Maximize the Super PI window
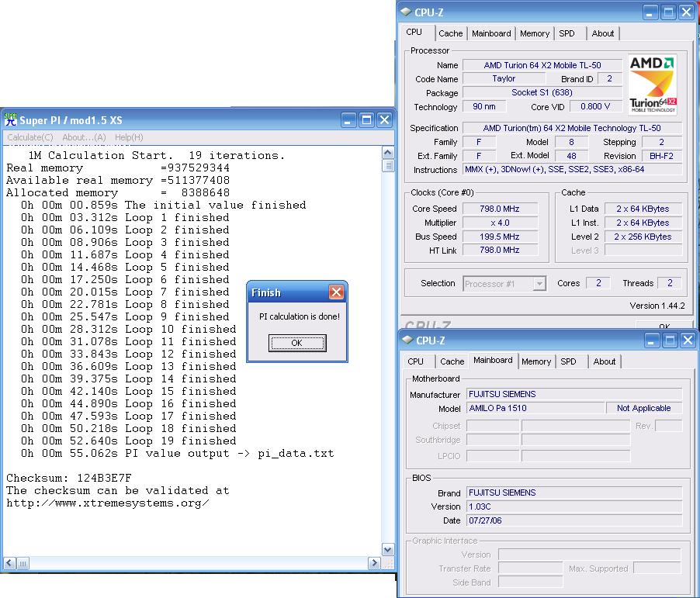This screenshot has height=598, width=700. [366, 119]
